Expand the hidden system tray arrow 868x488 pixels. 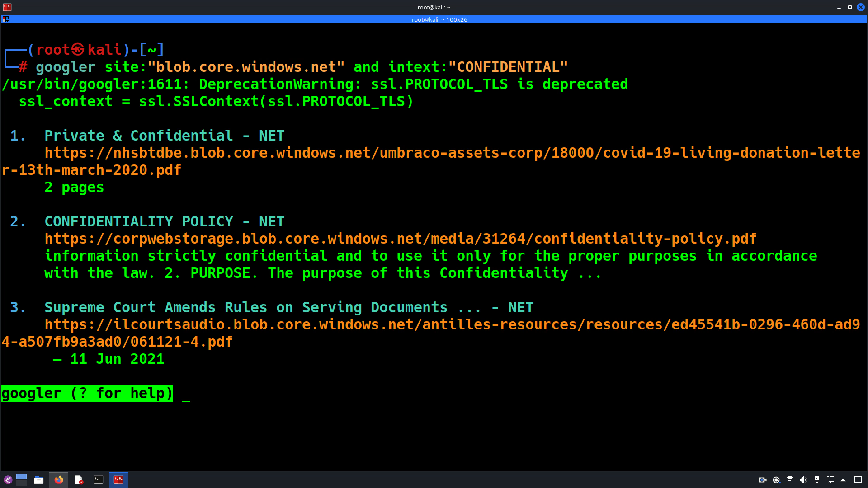(843, 480)
